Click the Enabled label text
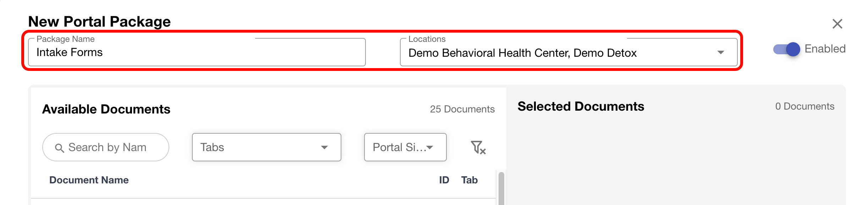The width and height of the screenshot is (868, 205). coord(825,49)
